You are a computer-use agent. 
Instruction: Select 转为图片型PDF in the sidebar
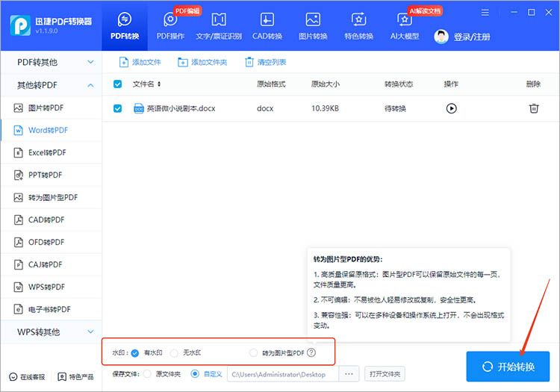click(52, 197)
